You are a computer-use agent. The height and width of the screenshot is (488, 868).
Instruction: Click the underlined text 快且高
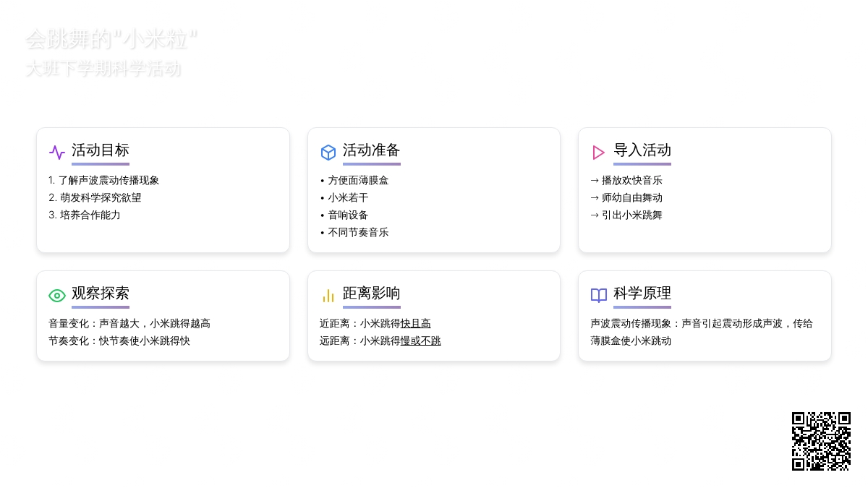point(416,323)
